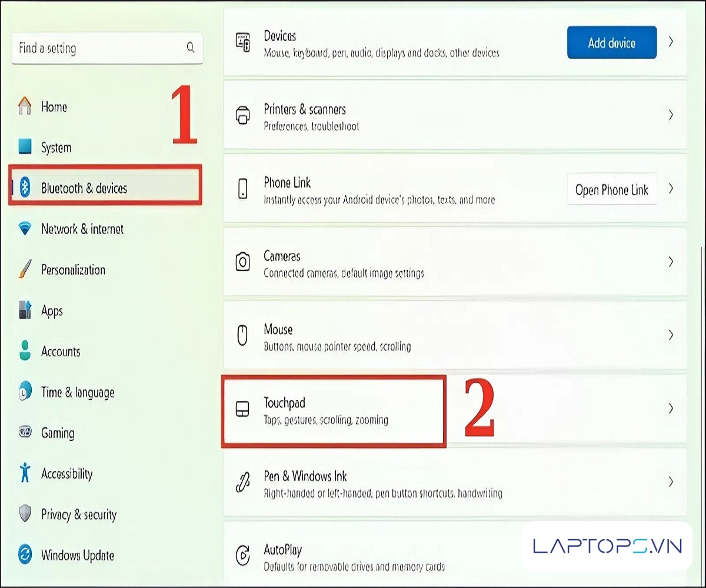This screenshot has height=588, width=706.
Task: Click the search magnifier icon
Action: coord(190,48)
